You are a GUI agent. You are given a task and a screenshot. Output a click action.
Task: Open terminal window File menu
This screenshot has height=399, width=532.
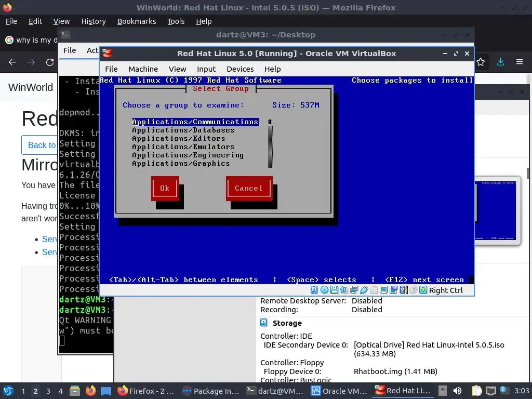click(70, 50)
